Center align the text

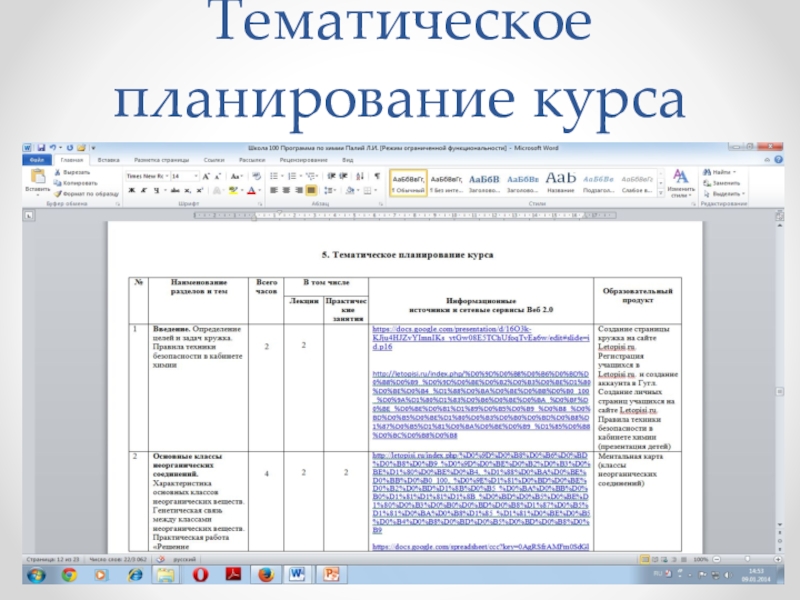click(286, 190)
